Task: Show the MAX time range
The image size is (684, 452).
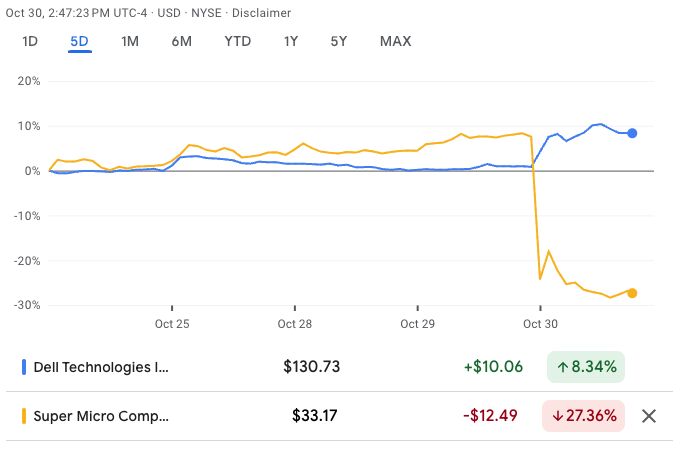Action: pyautogui.click(x=396, y=41)
